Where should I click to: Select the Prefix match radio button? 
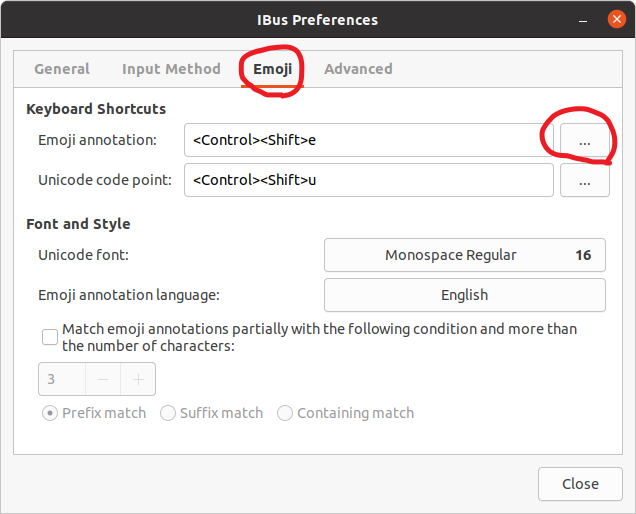[49, 413]
